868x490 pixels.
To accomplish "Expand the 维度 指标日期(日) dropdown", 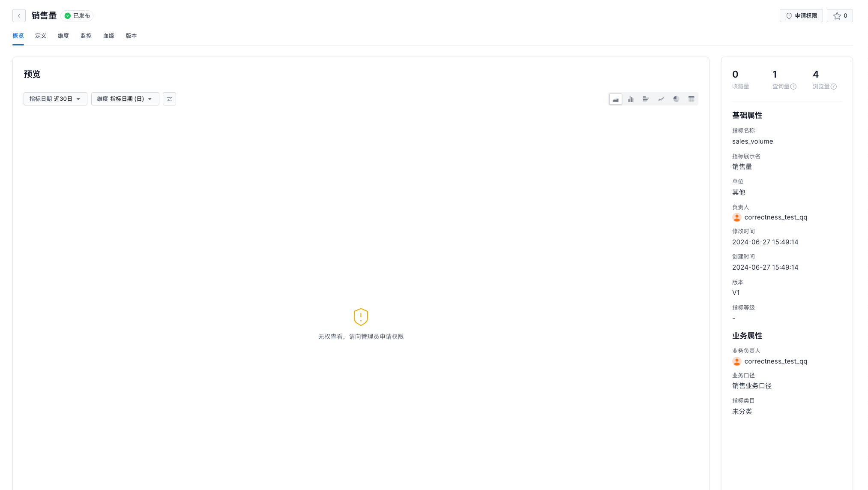I will (125, 99).
